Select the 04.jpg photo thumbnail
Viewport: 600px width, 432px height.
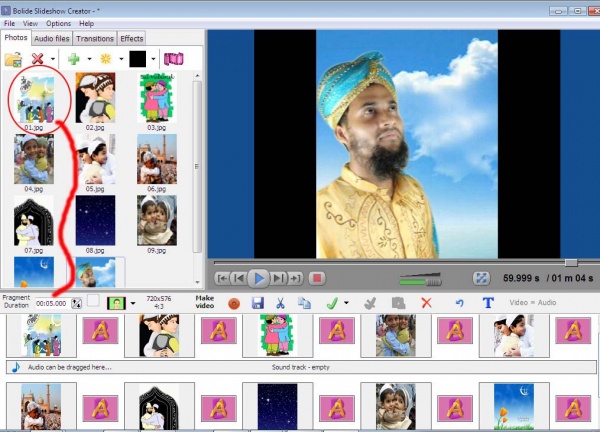coord(34,159)
